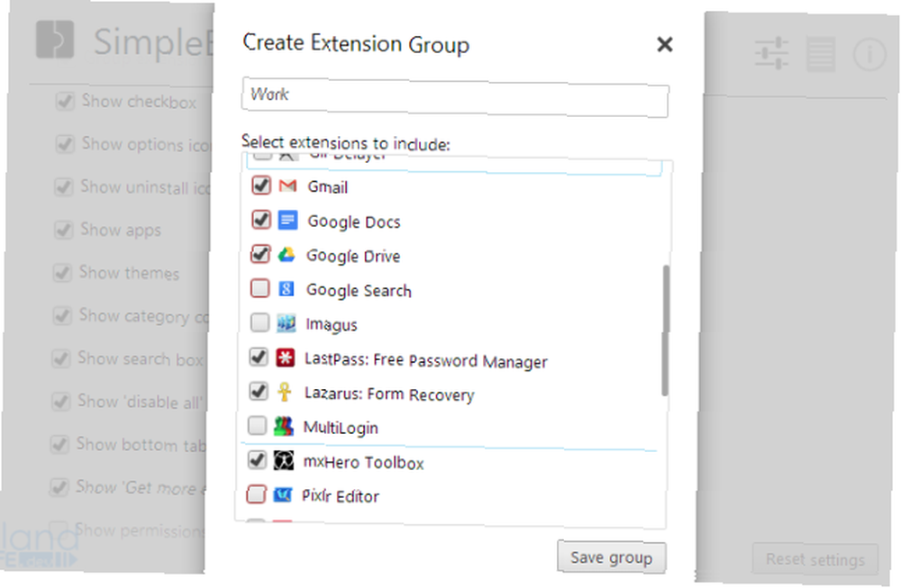Click the group name field containing Work
901x588 pixels.
pos(455,97)
